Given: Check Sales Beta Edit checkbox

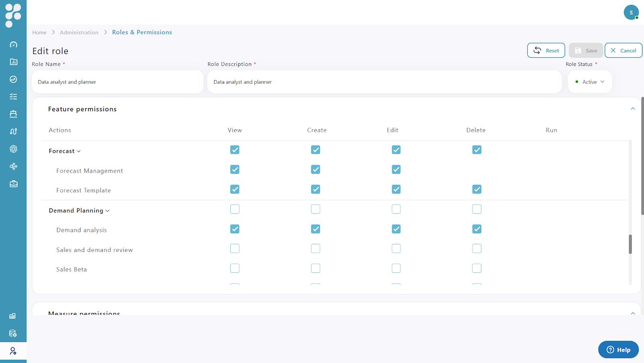Looking at the screenshot, I should [396, 268].
